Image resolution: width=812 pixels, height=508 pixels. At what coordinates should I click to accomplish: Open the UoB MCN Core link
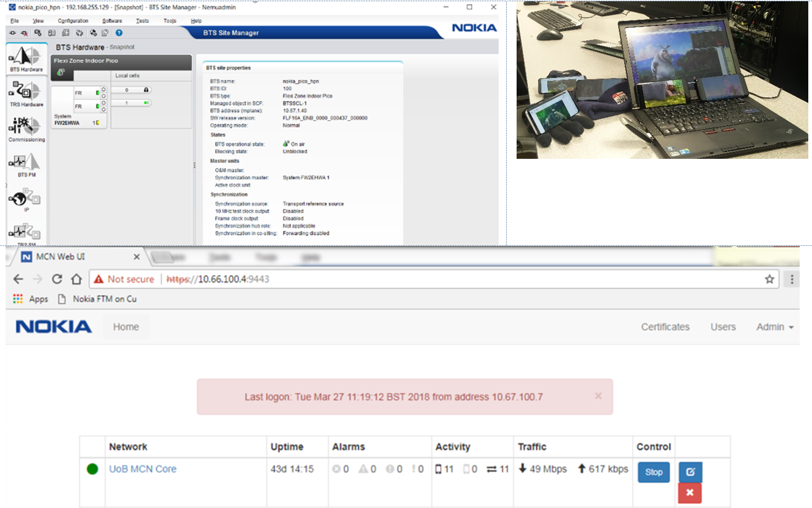pyautogui.click(x=143, y=469)
